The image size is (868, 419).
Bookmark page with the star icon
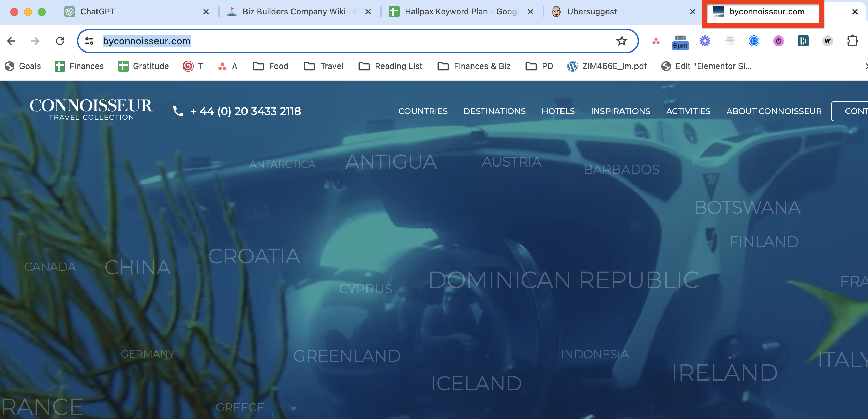622,41
